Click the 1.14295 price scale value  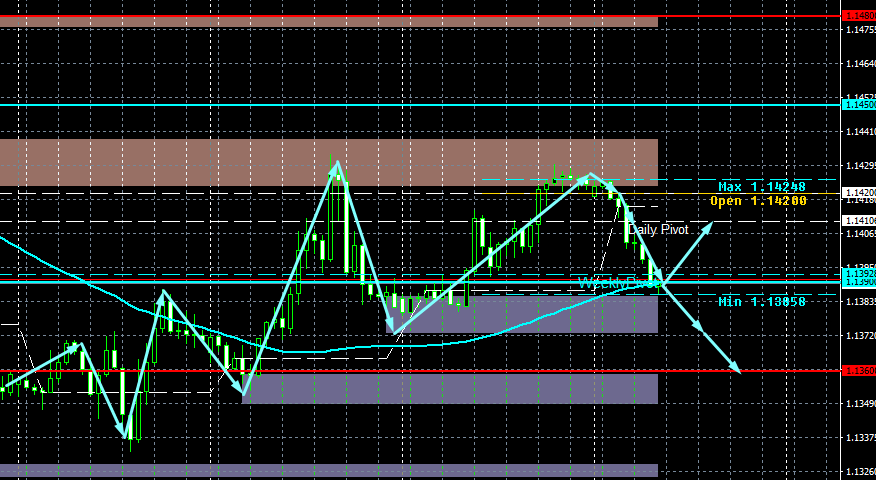pyautogui.click(x=861, y=166)
